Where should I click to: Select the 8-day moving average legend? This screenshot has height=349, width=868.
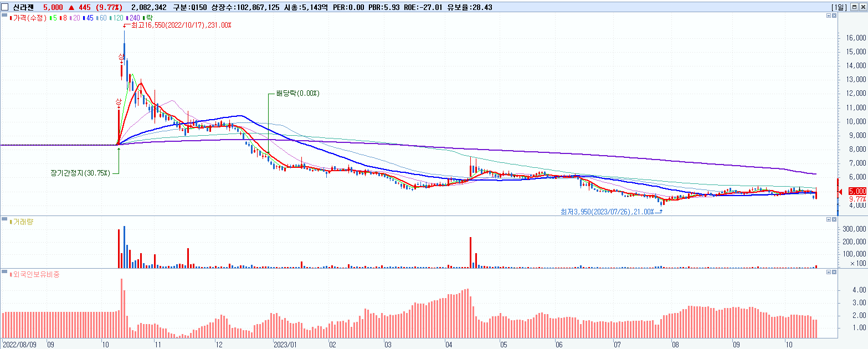point(63,18)
